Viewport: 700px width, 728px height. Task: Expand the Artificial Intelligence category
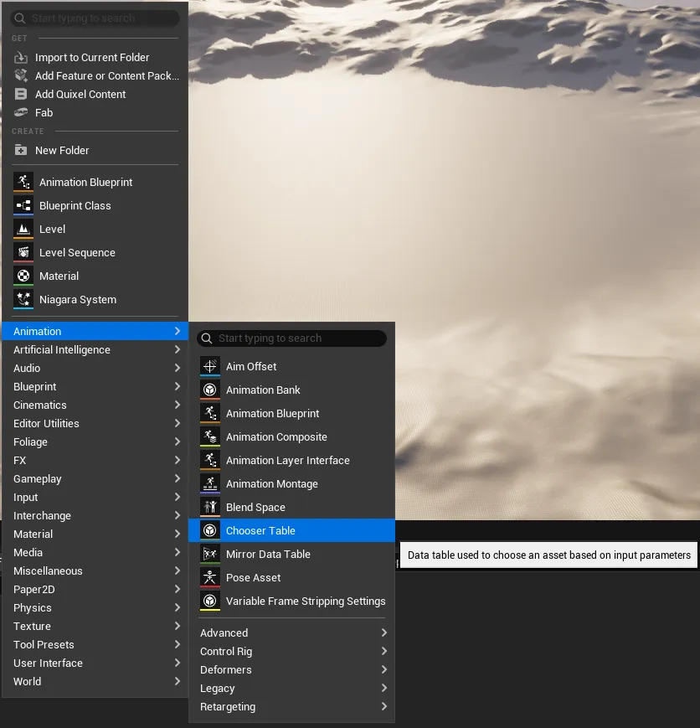95,349
